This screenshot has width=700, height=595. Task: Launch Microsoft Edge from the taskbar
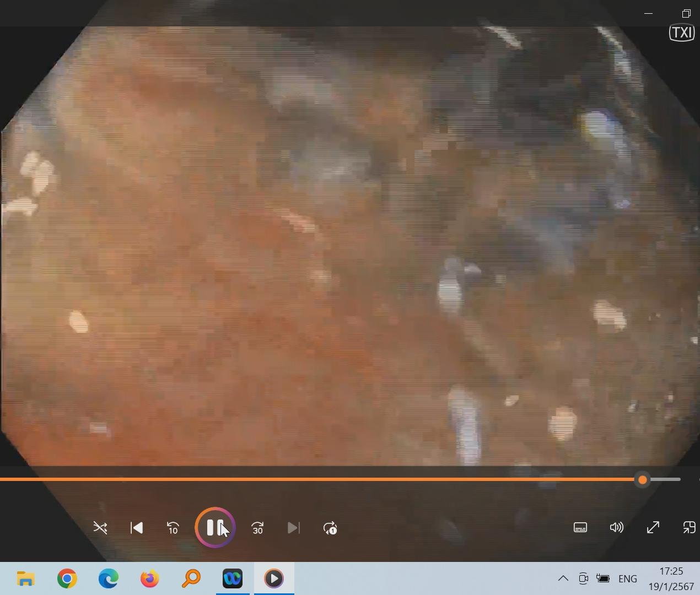[x=109, y=578]
